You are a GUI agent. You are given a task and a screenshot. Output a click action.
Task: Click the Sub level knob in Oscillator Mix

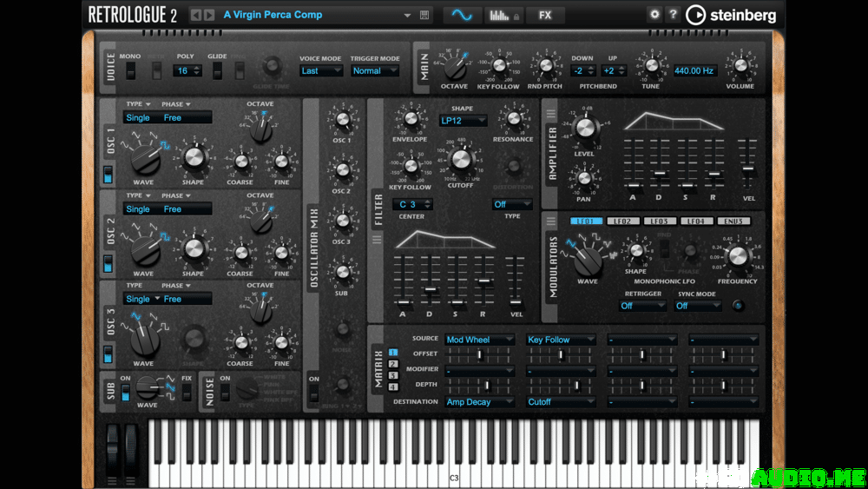pos(342,272)
